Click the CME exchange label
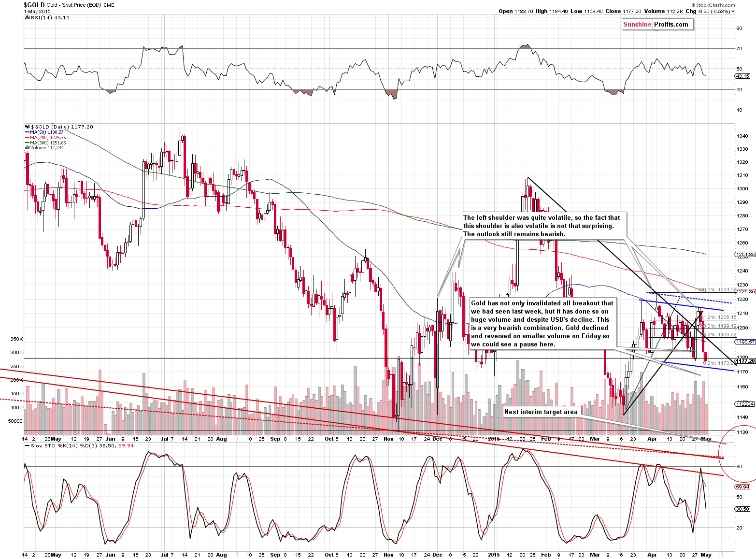The image size is (756, 559). 109,5
